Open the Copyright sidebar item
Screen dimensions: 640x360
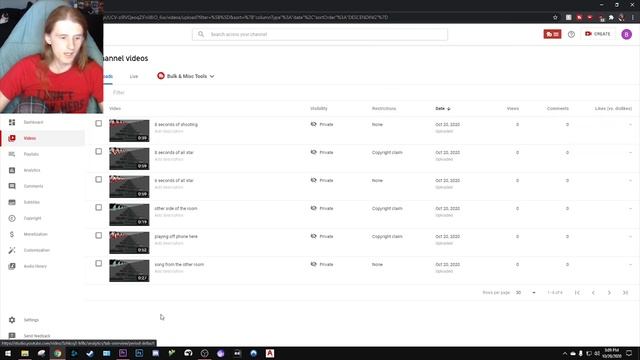click(x=32, y=218)
